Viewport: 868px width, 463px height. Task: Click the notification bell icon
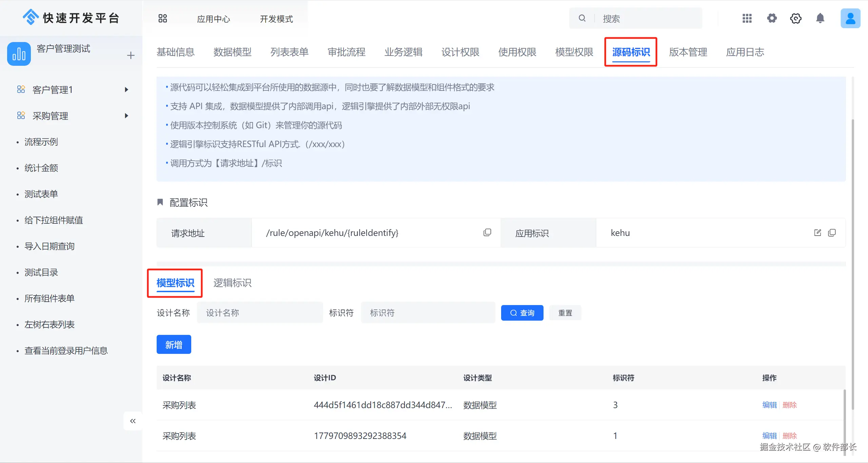[820, 18]
